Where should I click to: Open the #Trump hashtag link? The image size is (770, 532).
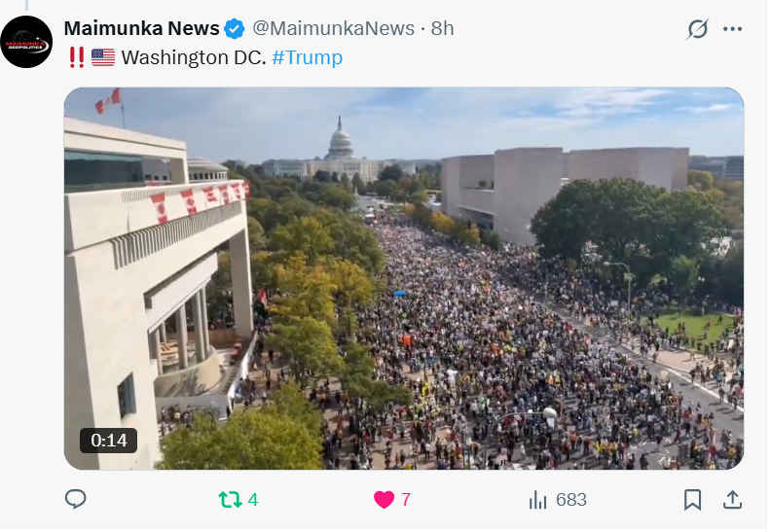307,57
